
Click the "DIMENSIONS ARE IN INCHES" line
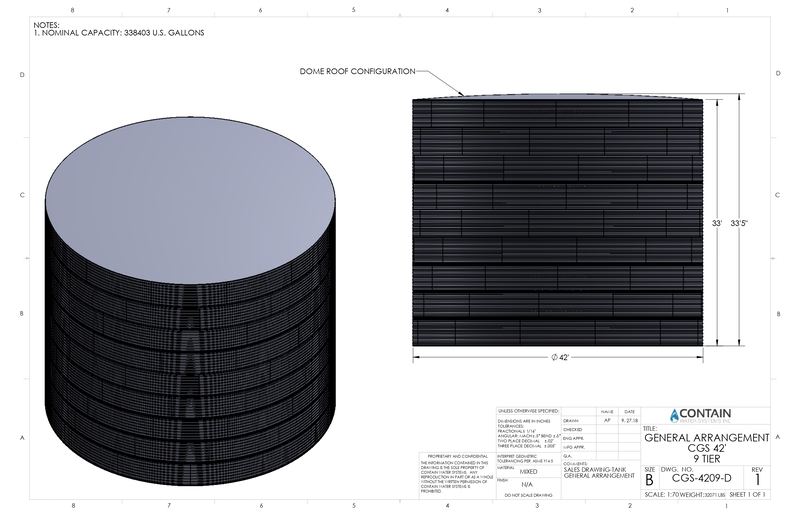(x=524, y=422)
